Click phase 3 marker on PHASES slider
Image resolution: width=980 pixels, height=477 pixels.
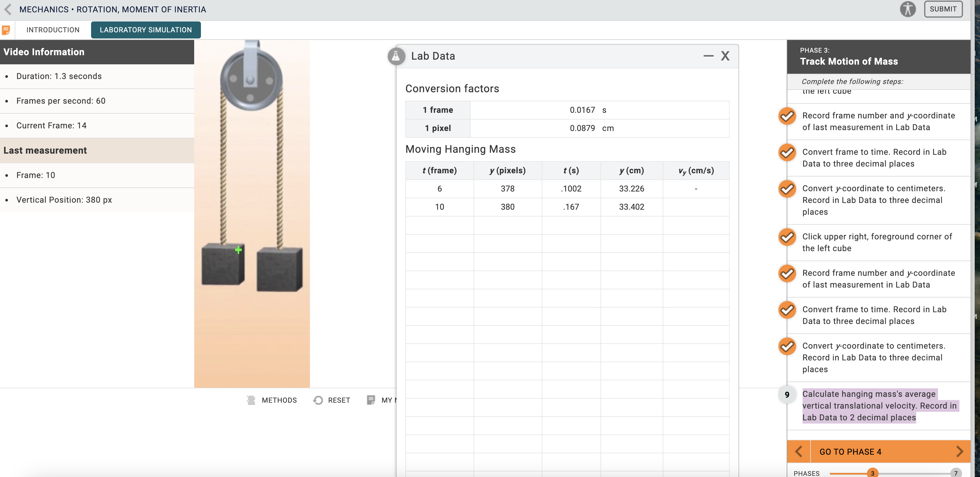click(872, 473)
